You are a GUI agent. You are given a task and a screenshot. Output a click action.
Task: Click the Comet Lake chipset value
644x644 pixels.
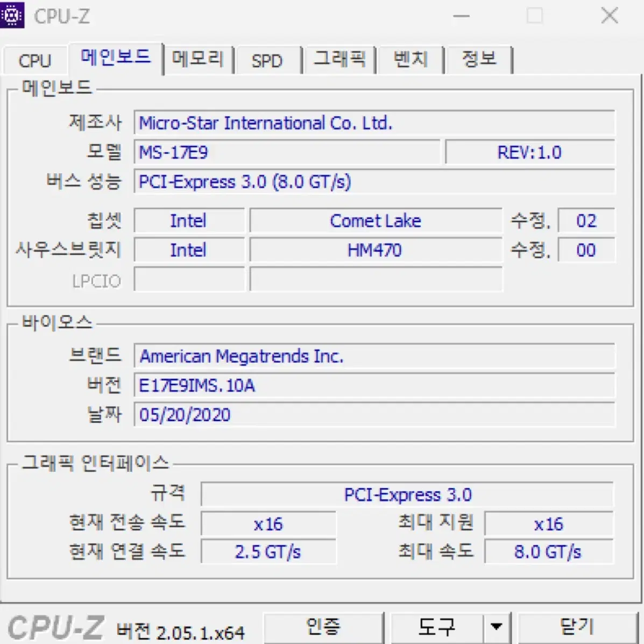[x=376, y=221]
